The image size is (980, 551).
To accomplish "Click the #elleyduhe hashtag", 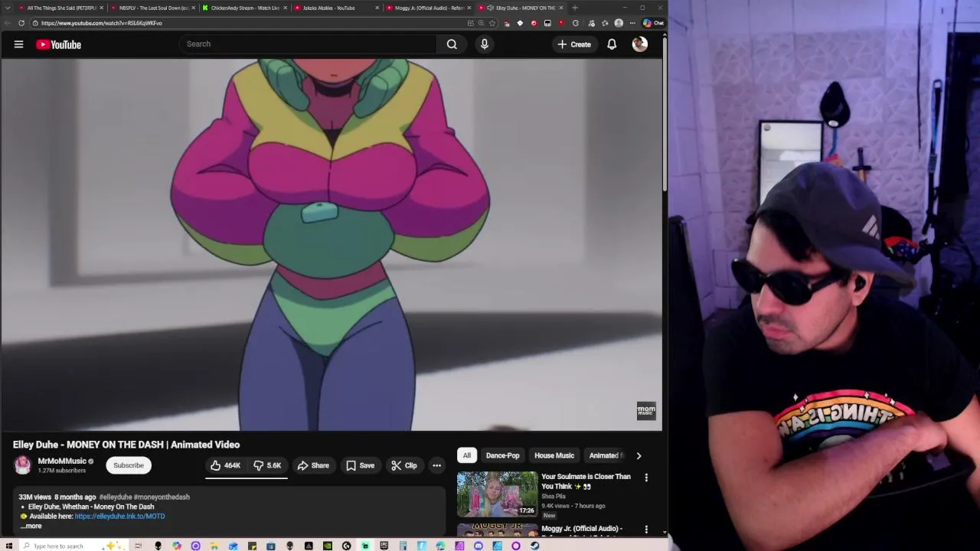I will click(115, 497).
